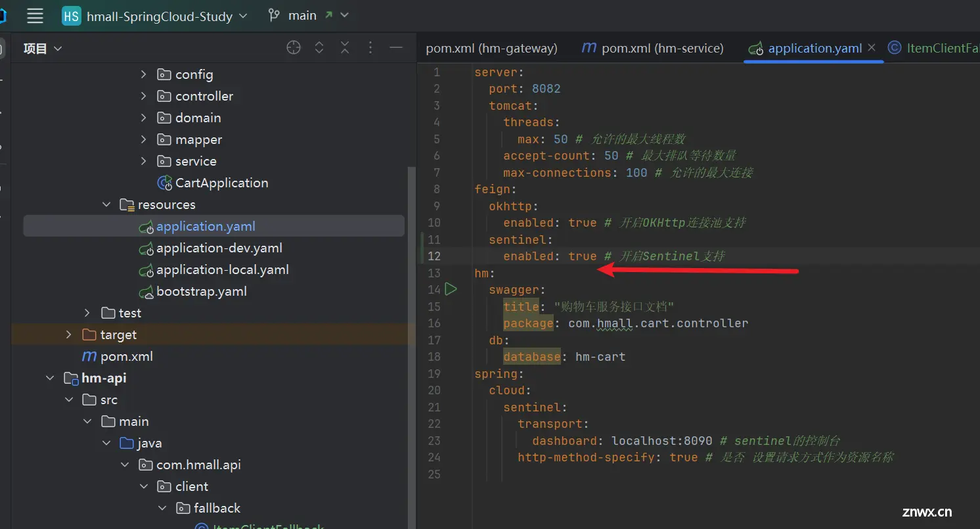
Task: Click the hm-api module folder icon
Action: tap(71, 378)
